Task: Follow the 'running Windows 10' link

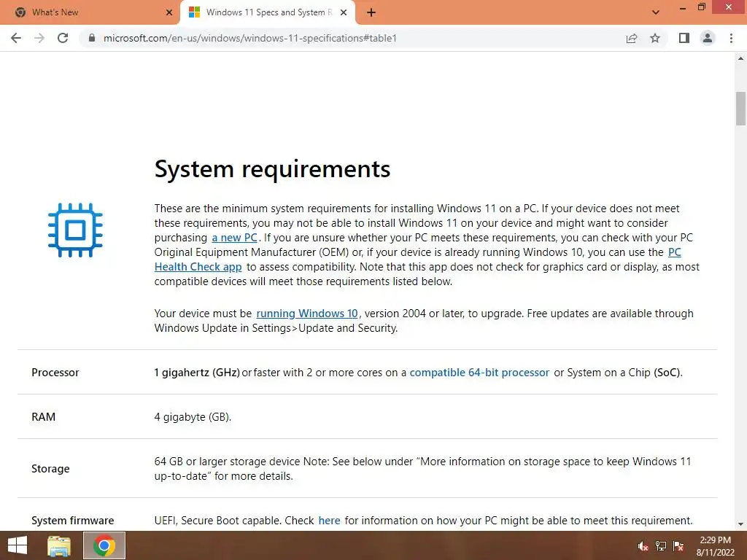Action: 307,314
